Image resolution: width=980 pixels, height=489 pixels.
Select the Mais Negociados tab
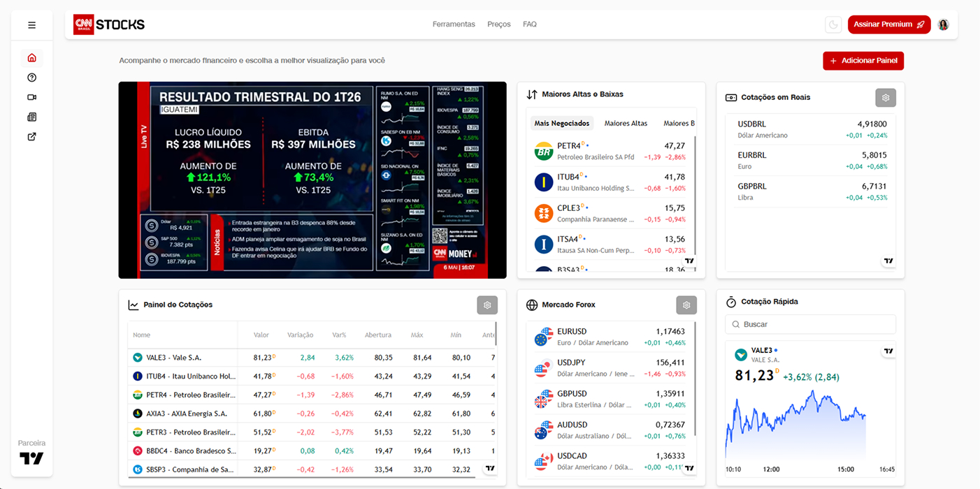click(x=562, y=124)
